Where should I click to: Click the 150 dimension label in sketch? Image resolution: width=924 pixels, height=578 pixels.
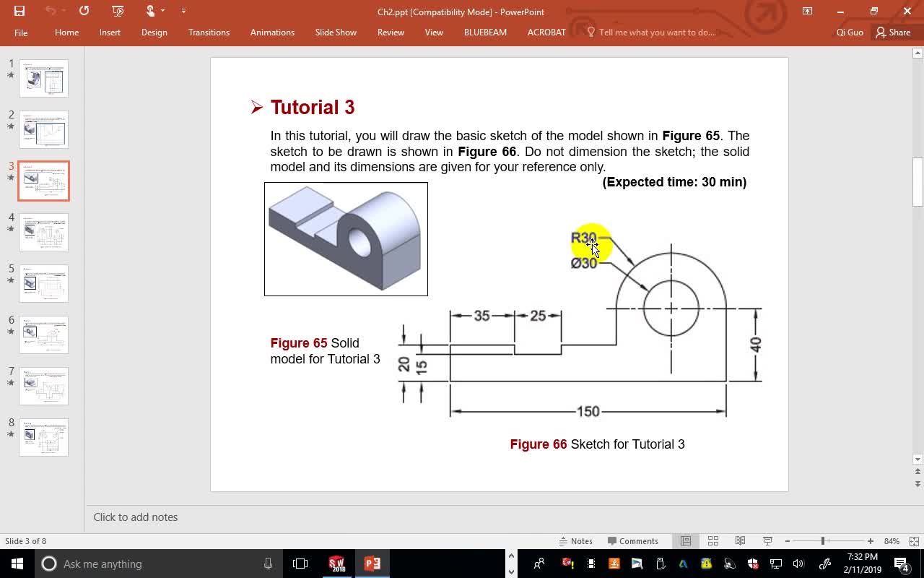point(588,411)
